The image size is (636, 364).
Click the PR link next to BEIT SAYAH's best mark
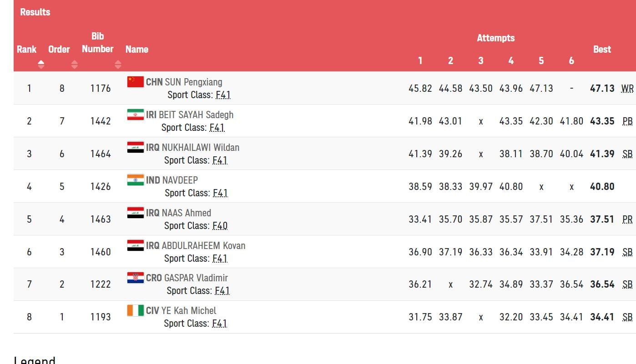(627, 121)
